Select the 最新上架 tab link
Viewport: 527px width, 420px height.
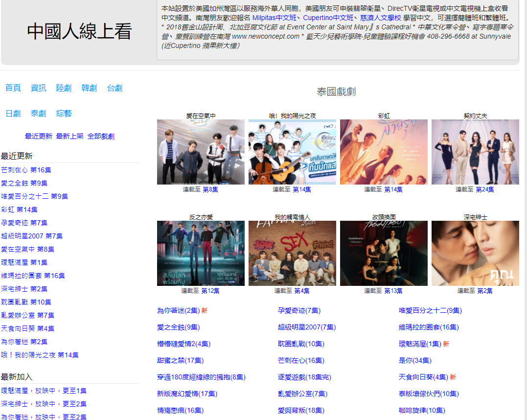tap(69, 136)
